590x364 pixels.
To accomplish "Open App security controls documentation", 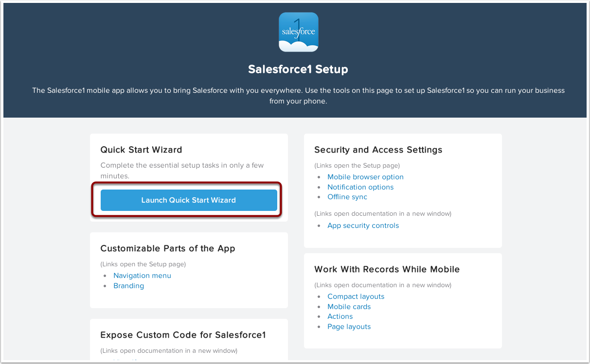I will [363, 225].
